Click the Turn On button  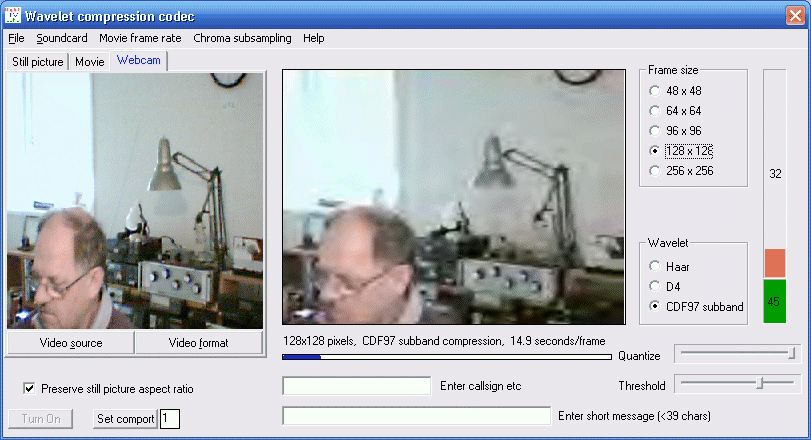(x=41, y=418)
